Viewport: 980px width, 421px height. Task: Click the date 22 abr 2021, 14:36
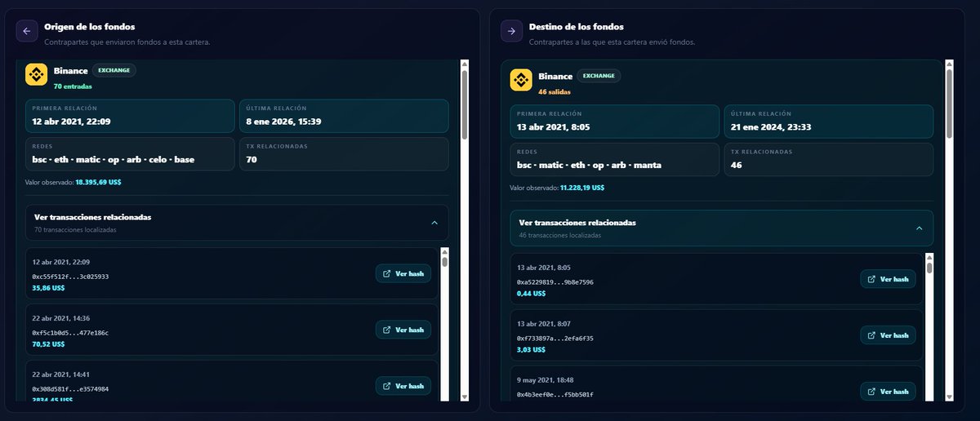(61, 318)
